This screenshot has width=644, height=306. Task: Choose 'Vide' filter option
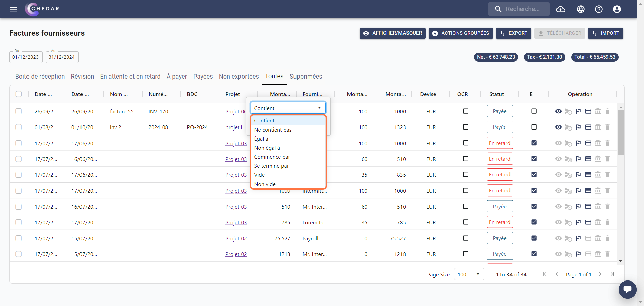pyautogui.click(x=288, y=175)
